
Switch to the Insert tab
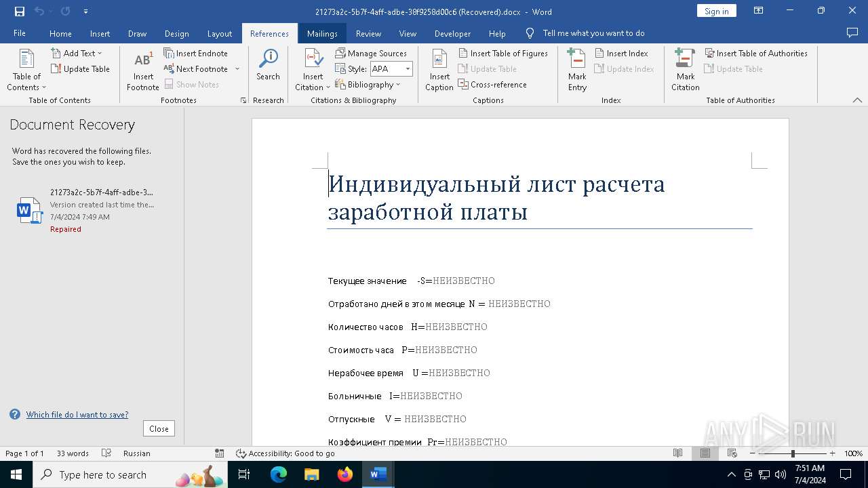tap(100, 33)
